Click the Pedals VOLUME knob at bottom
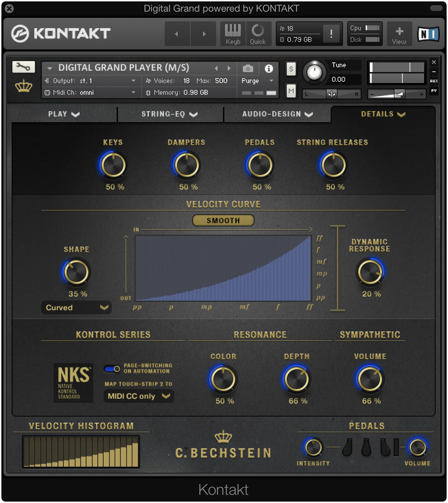Screen dimensions: 448x503 (x=417, y=447)
